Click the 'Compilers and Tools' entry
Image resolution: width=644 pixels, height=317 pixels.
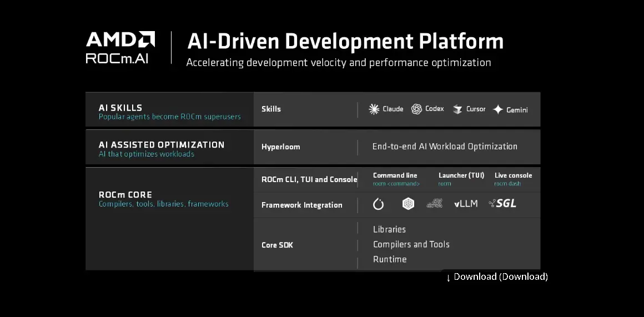411,244
